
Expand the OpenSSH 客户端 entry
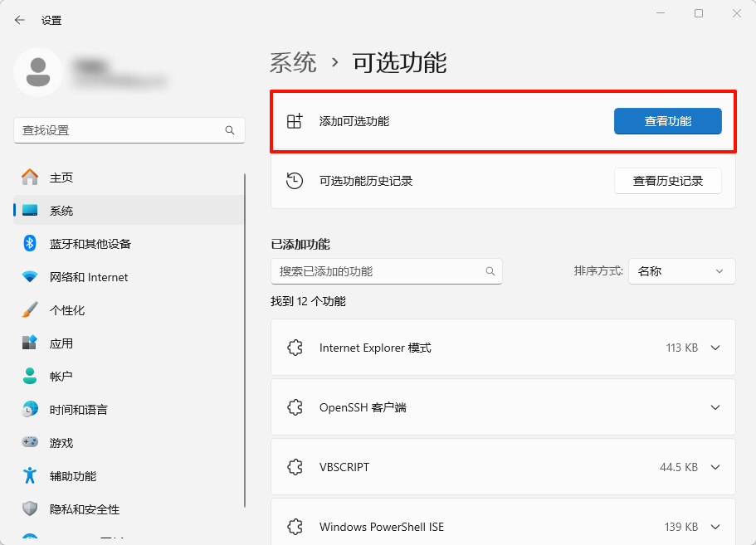(715, 407)
